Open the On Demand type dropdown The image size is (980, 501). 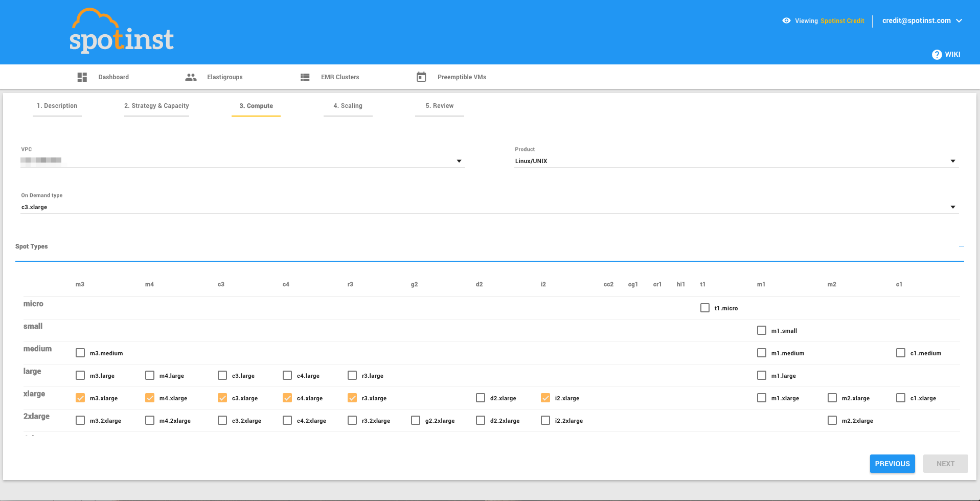pyautogui.click(x=952, y=207)
